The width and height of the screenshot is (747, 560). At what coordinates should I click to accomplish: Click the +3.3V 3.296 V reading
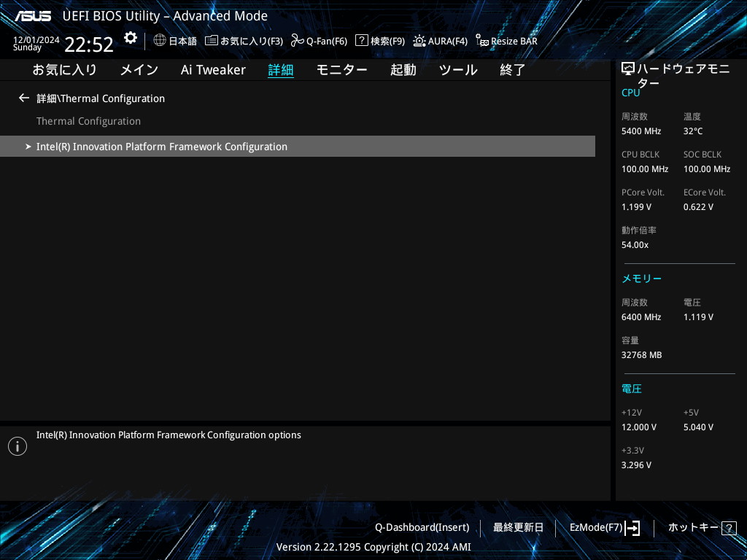coord(636,464)
